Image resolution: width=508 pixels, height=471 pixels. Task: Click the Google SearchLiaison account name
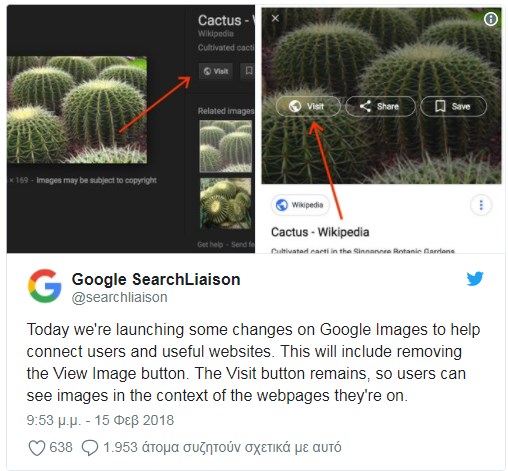[x=156, y=279]
